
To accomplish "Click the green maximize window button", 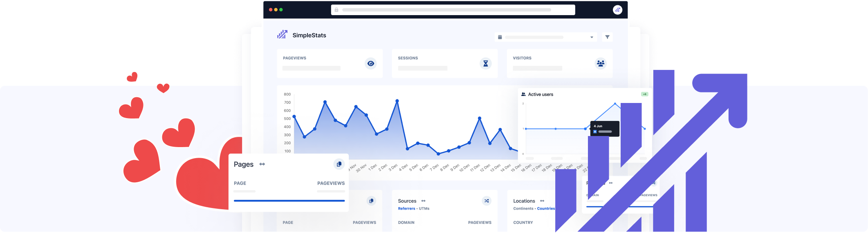I will [281, 10].
